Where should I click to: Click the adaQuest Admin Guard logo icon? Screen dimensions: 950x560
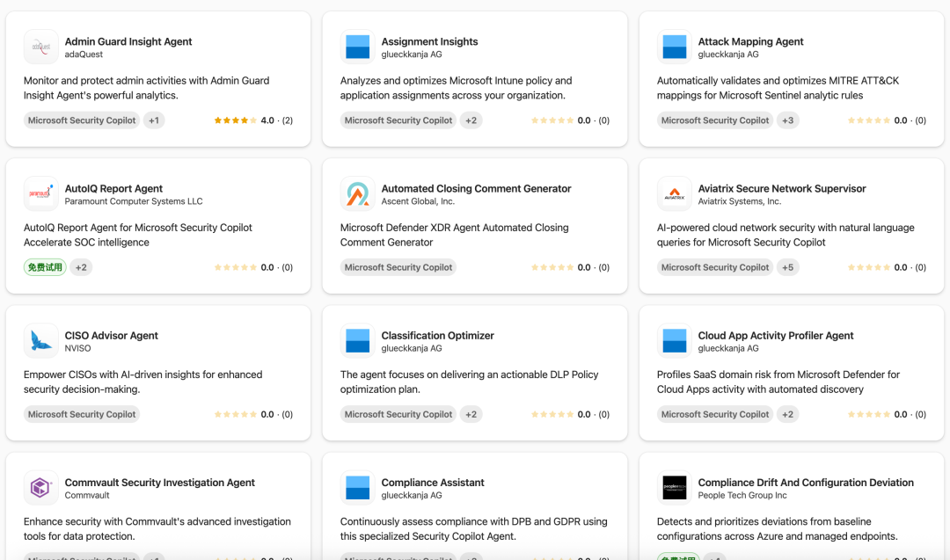click(x=40, y=47)
